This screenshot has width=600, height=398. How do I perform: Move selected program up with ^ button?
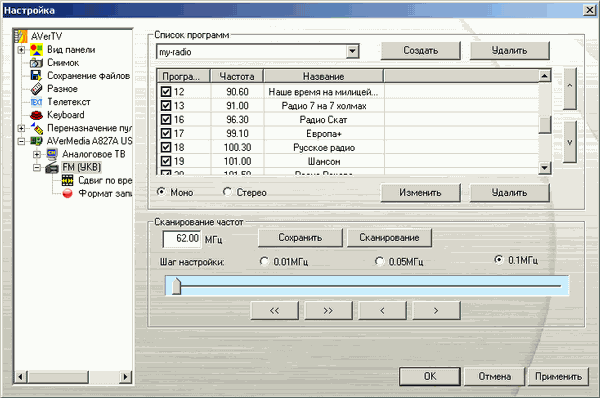pyautogui.click(x=570, y=89)
